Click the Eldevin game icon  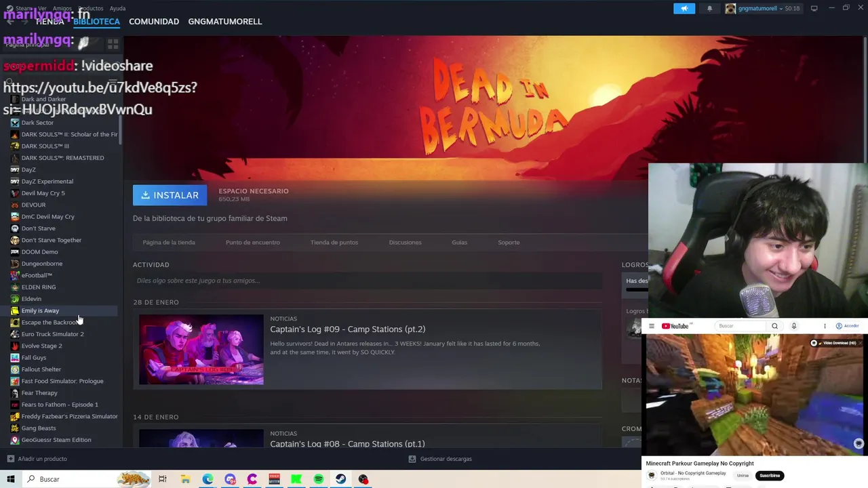[15, 299]
